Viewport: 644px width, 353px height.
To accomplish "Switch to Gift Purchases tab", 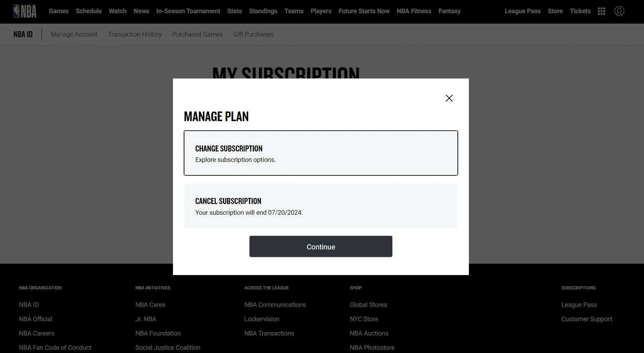I will 253,34.
